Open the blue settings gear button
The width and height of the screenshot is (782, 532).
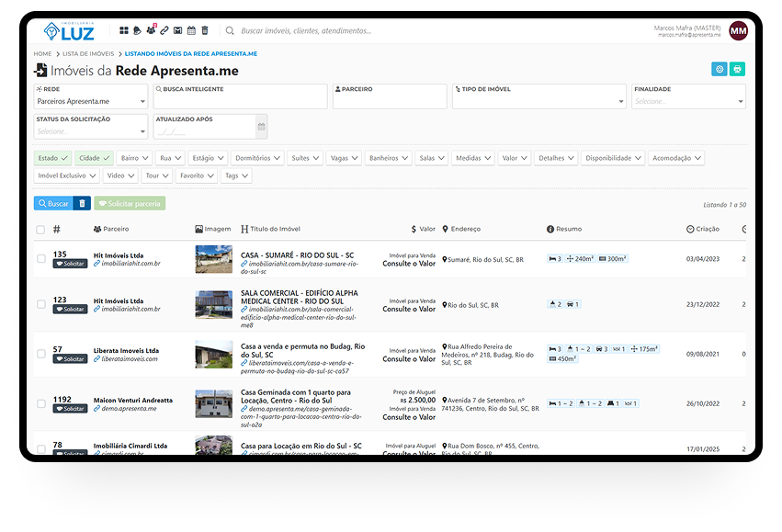(720, 69)
